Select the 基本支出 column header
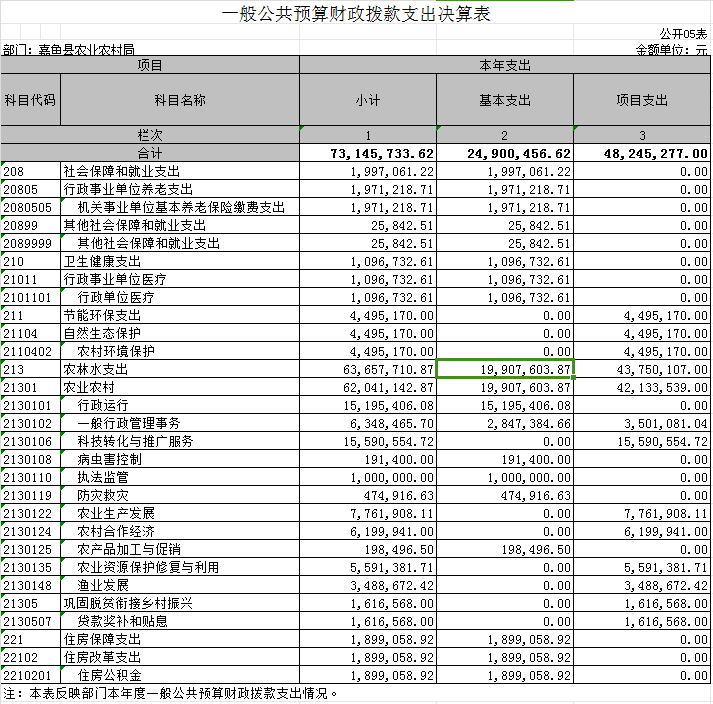 coord(504,100)
